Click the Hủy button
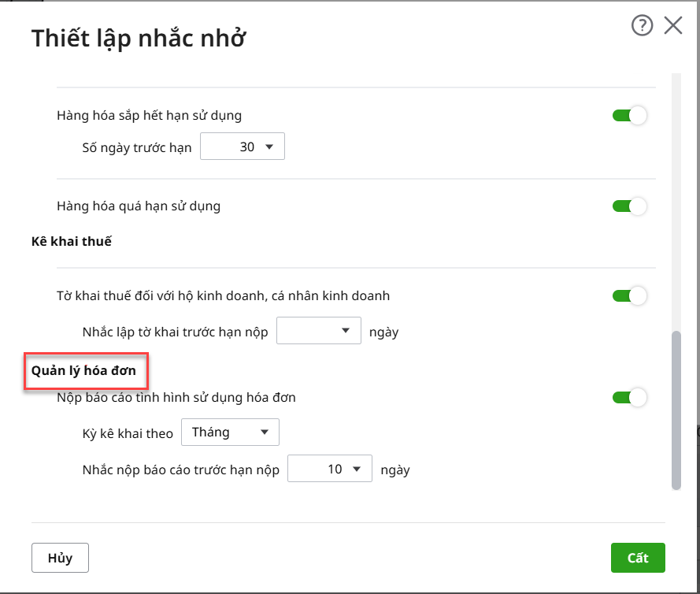This screenshot has height=594, width=700. [x=60, y=558]
